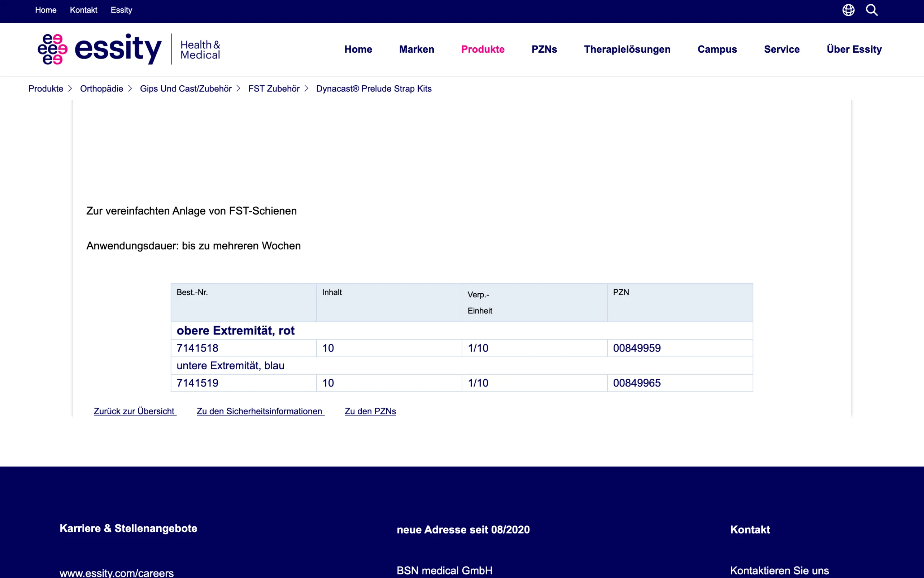Click the untere Extremität, blau row
This screenshot has height=578, width=924.
pos(462,366)
